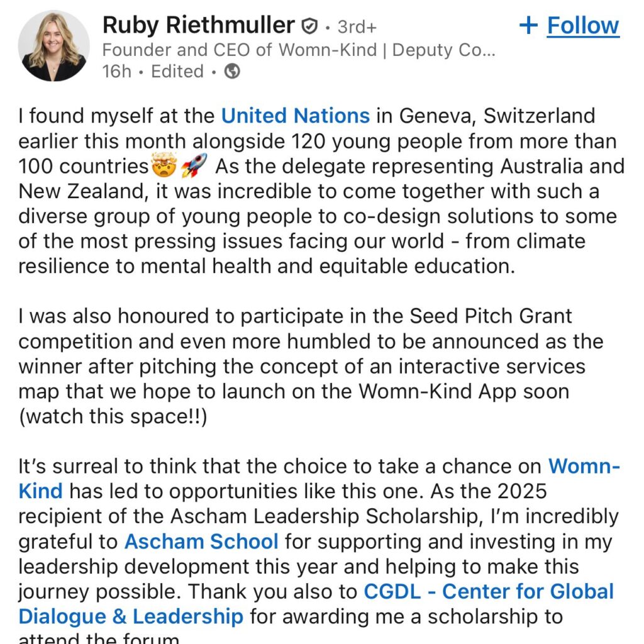Click the Founder and CEO headline text
The height and width of the screenshot is (644, 644).
click(299, 50)
